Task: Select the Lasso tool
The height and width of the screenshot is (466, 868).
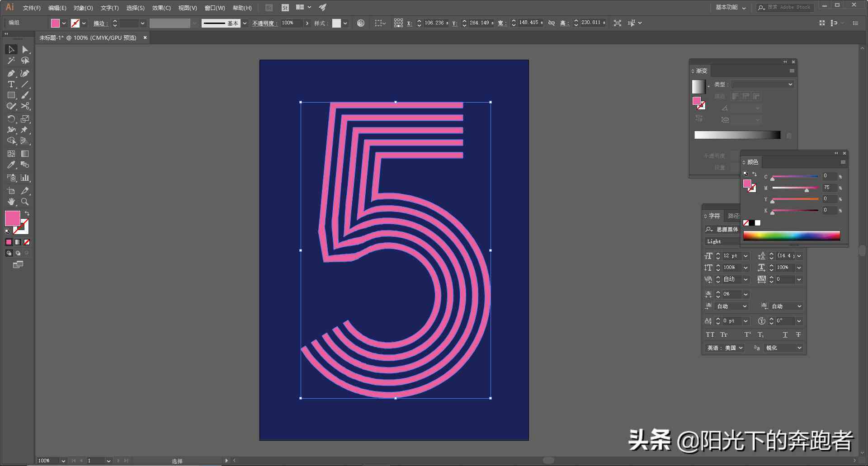Action: pos(25,61)
